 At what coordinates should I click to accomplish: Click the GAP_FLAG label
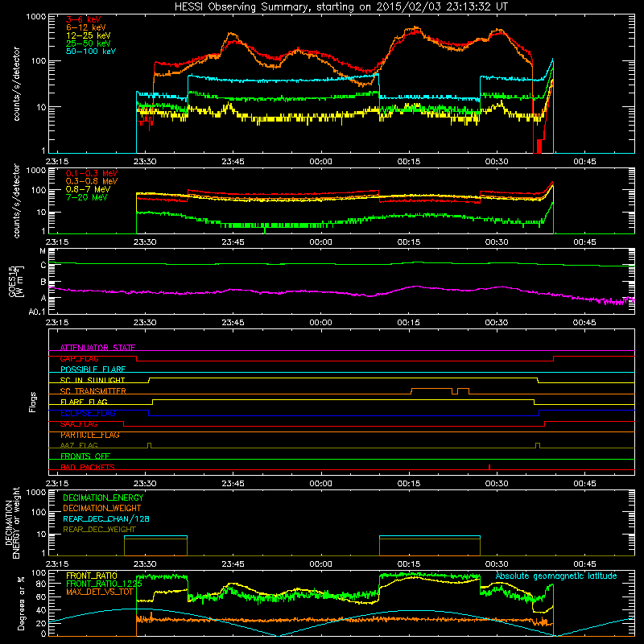coord(79,358)
